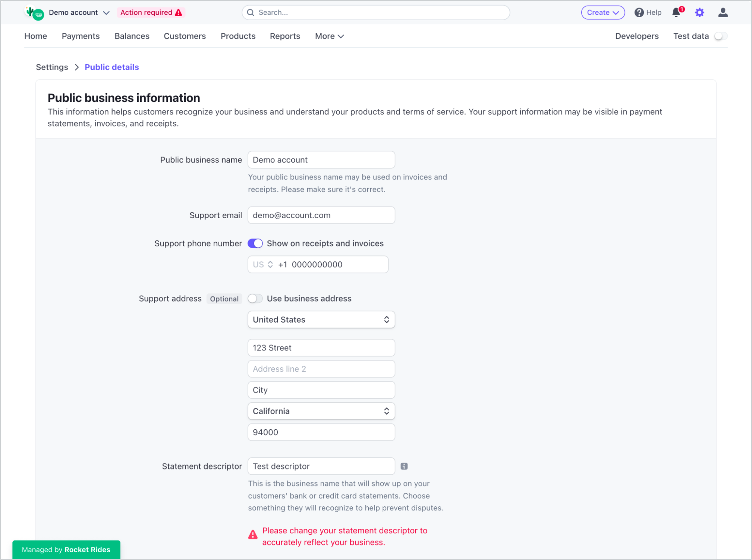The height and width of the screenshot is (560, 752).
Task: Open the Customers tab
Action: [185, 36]
